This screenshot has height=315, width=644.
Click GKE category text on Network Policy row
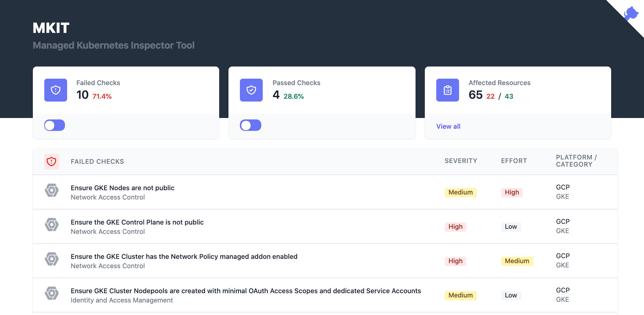563,265
